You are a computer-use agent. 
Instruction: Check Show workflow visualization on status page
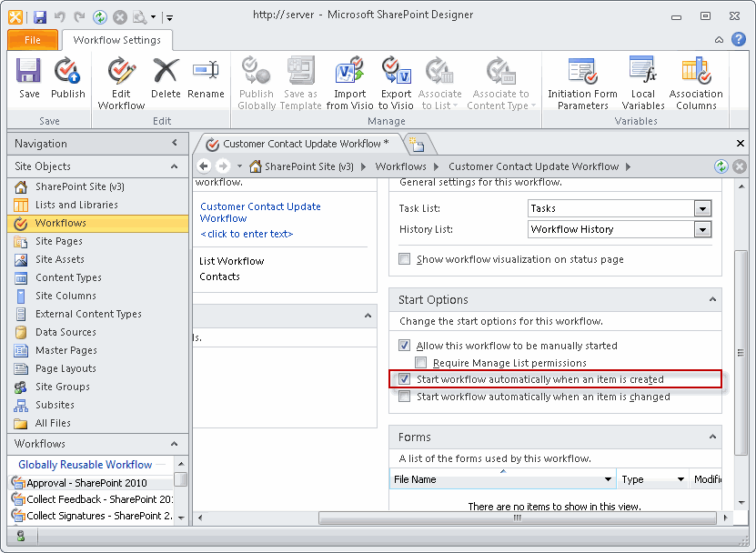coord(404,259)
